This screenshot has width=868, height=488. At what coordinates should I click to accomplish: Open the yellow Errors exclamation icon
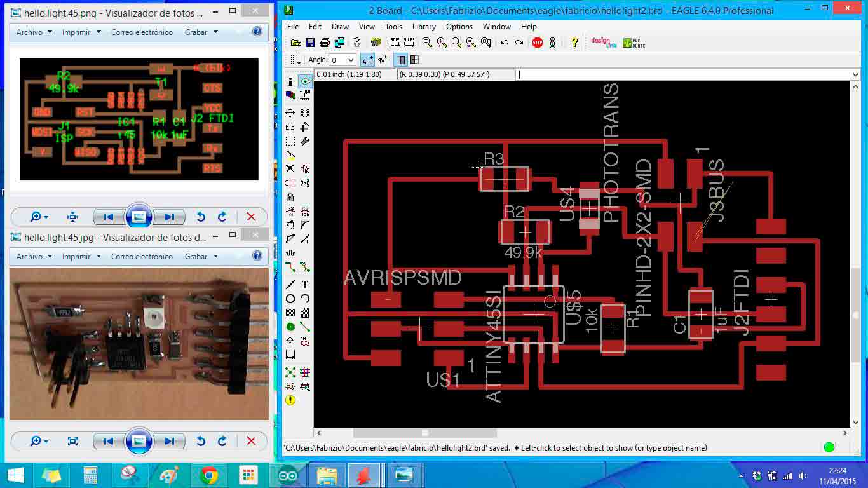pyautogui.click(x=290, y=400)
